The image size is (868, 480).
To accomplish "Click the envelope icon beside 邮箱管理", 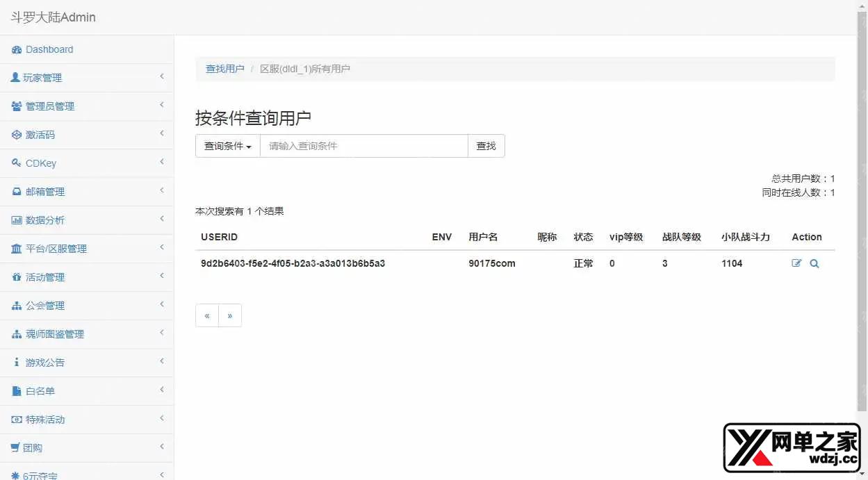I will (15, 191).
